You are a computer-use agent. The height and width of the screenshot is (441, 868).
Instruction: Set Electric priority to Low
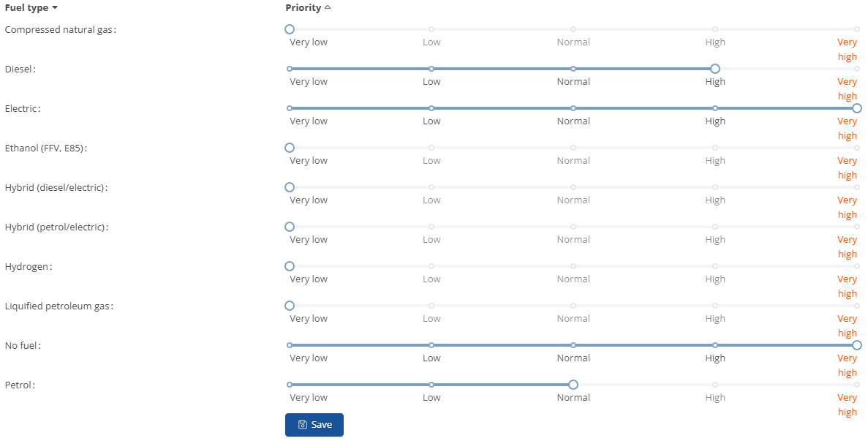(431, 108)
